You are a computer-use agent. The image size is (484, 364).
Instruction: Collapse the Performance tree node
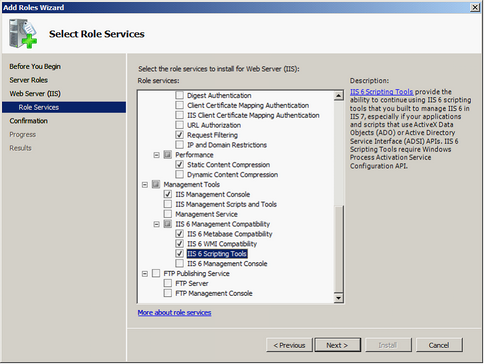156,155
